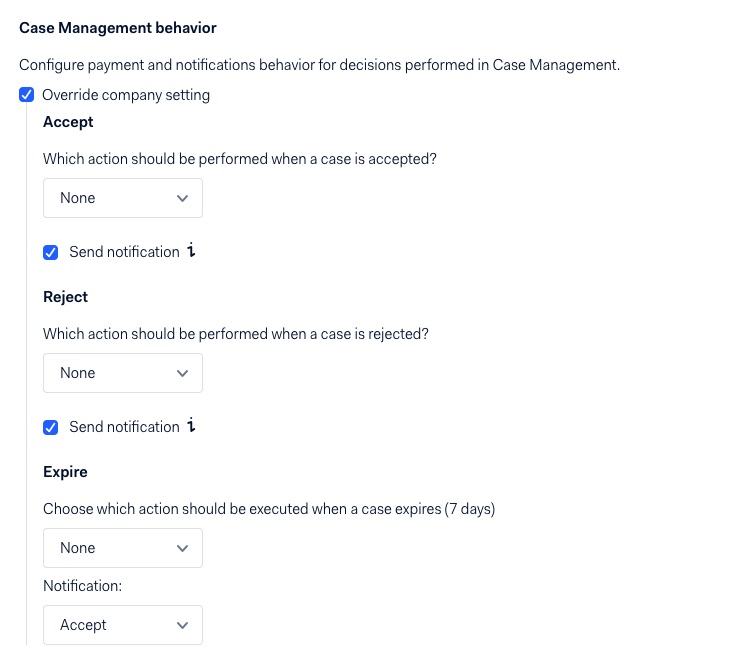Click the text about case expiry action
Viewport: 735px width, 661px height.
[x=269, y=509]
